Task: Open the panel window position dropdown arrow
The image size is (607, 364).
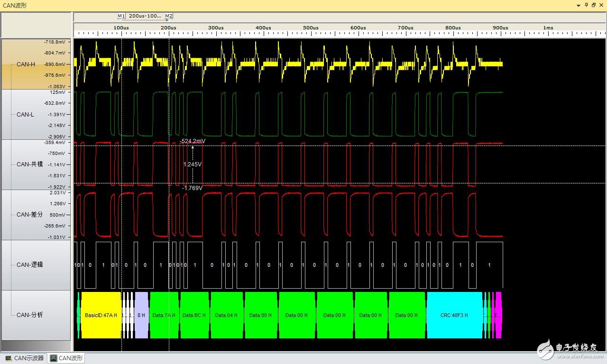Action: (579, 5)
